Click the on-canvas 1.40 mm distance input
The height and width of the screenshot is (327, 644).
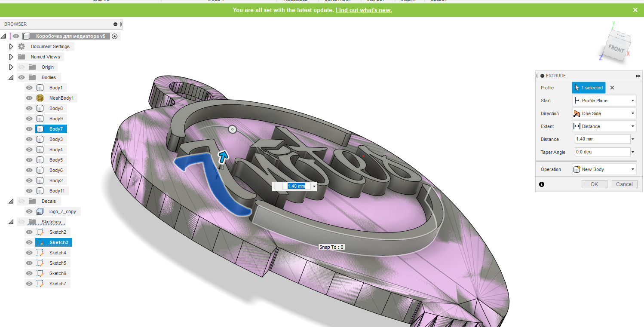tap(296, 186)
